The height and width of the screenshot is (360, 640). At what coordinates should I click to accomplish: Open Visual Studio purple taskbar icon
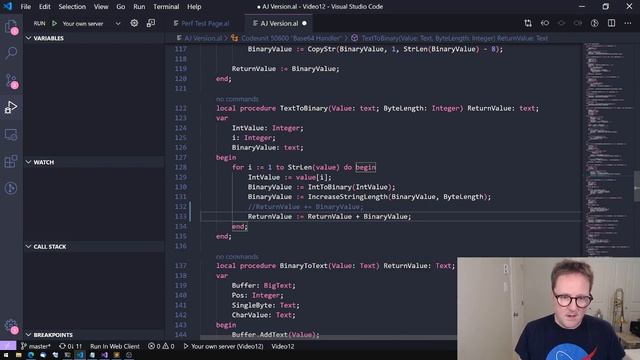coord(104,355)
